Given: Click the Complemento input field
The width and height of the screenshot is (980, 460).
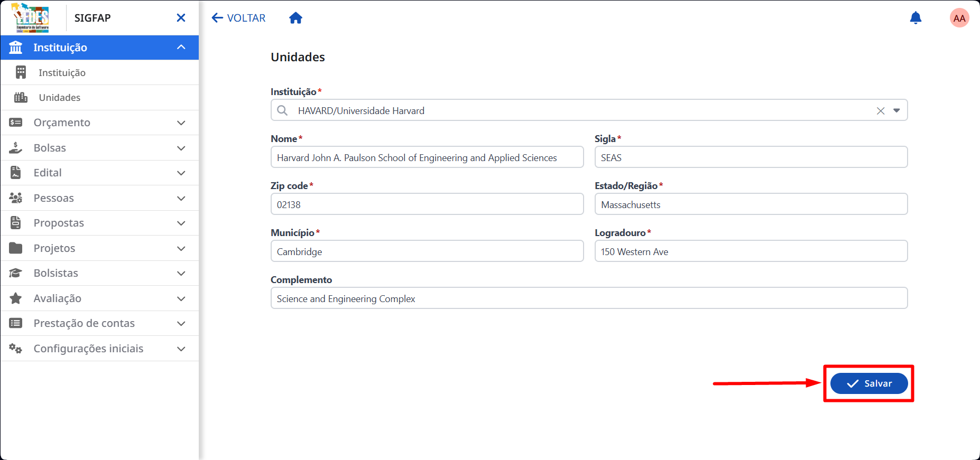Looking at the screenshot, I should pos(589,298).
